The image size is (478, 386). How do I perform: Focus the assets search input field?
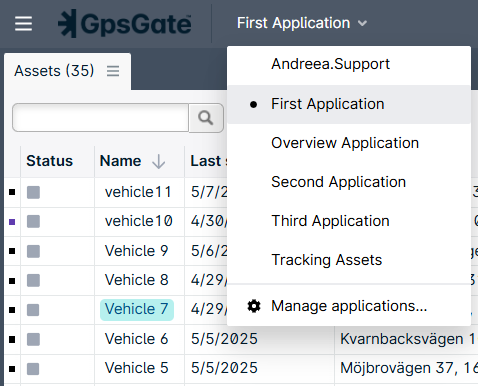(100, 118)
